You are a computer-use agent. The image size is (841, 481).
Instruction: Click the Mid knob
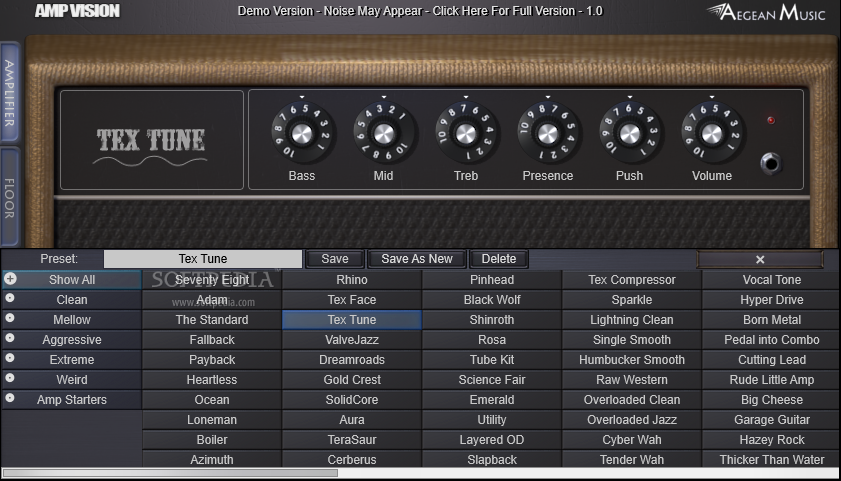click(383, 134)
